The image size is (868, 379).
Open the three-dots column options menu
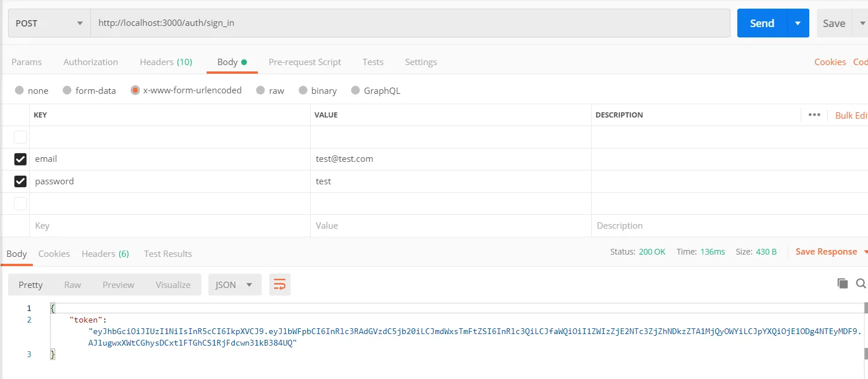click(814, 115)
